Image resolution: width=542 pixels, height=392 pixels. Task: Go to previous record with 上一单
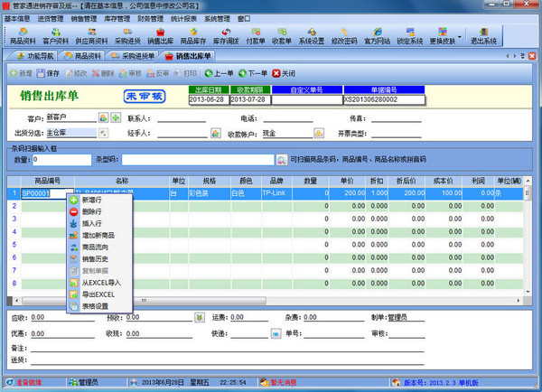(x=220, y=73)
